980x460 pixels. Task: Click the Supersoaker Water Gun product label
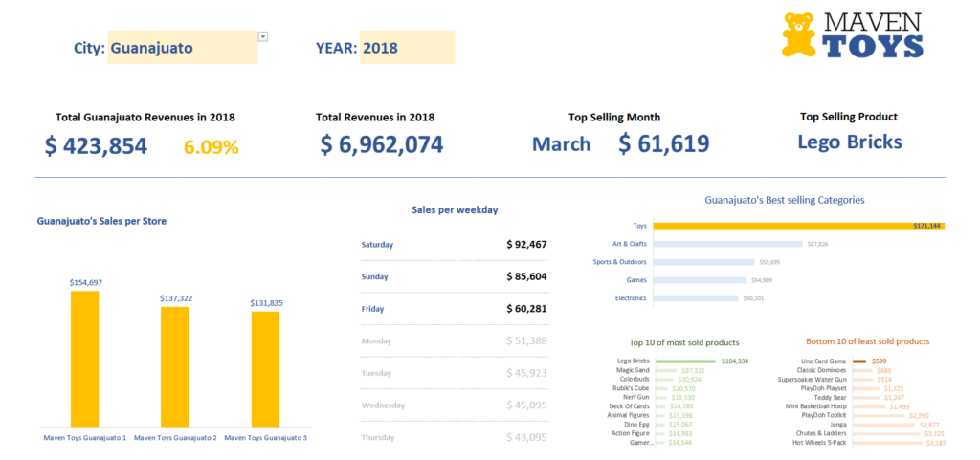pyautogui.click(x=812, y=379)
